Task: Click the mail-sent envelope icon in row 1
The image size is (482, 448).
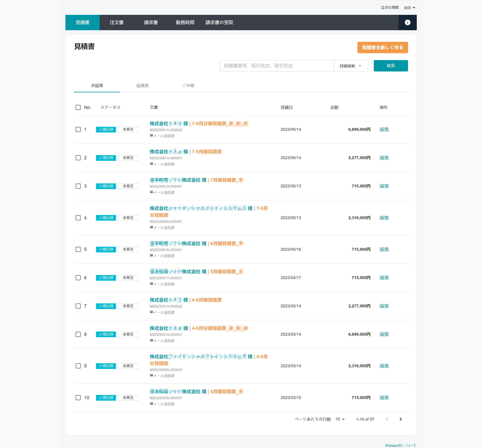Action: coord(151,136)
